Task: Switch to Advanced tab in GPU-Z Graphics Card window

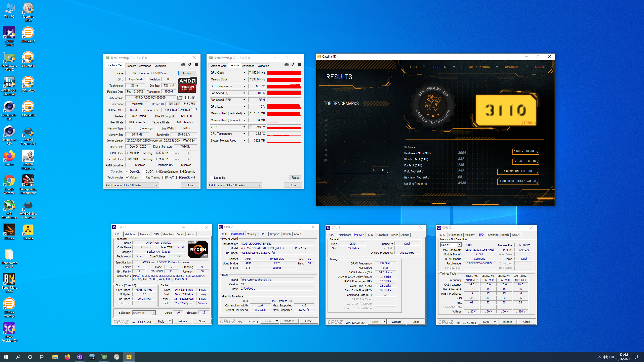Action: point(145,66)
